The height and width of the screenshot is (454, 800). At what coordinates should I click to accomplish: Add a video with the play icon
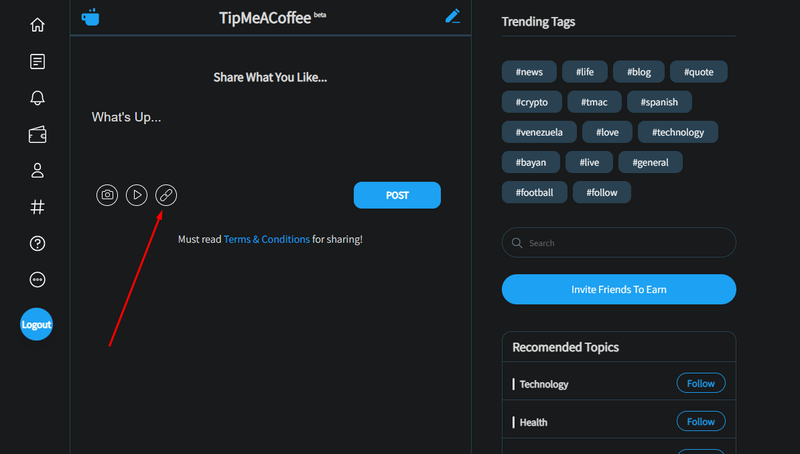click(136, 195)
